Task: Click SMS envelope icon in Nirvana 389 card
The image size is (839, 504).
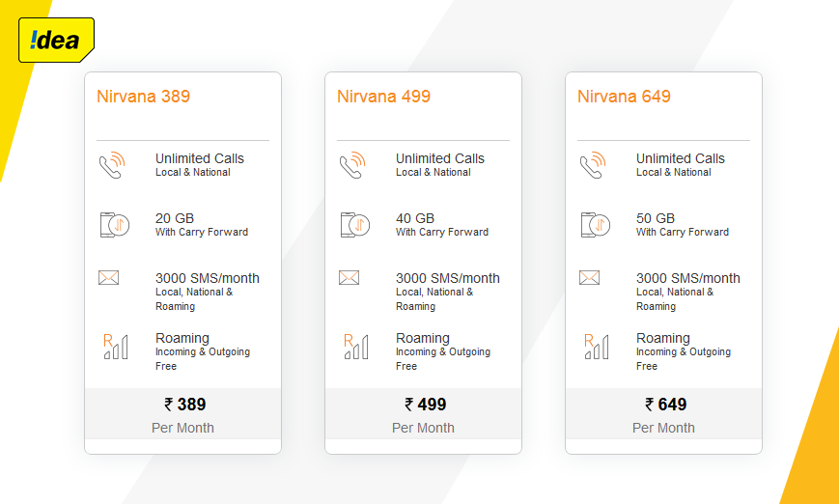Action: coord(109,278)
